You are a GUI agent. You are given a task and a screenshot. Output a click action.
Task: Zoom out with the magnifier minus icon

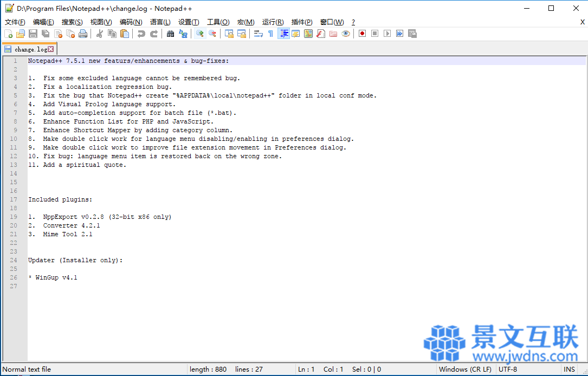212,34
